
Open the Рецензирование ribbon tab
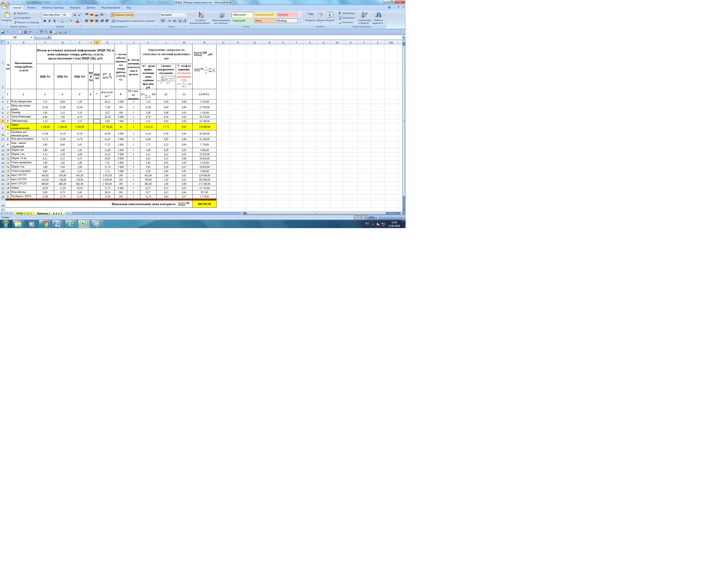[x=111, y=7]
